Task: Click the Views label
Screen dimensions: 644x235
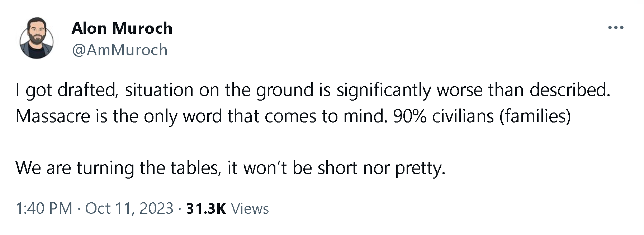Action: click(x=250, y=208)
